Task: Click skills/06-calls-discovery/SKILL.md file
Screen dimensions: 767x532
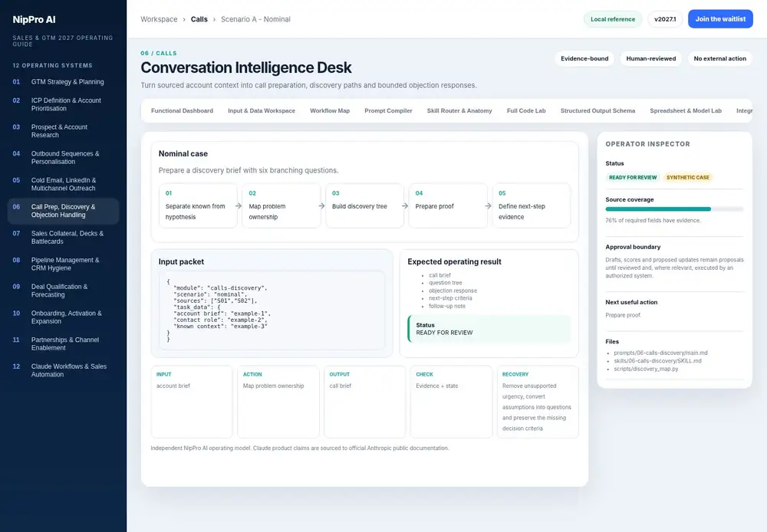Action: click(657, 361)
